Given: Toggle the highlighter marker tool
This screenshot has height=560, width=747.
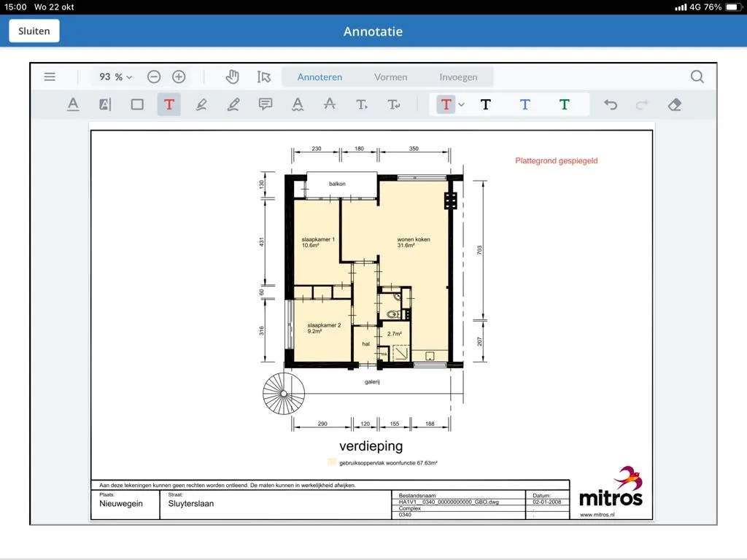Looking at the screenshot, I should pos(201,104).
